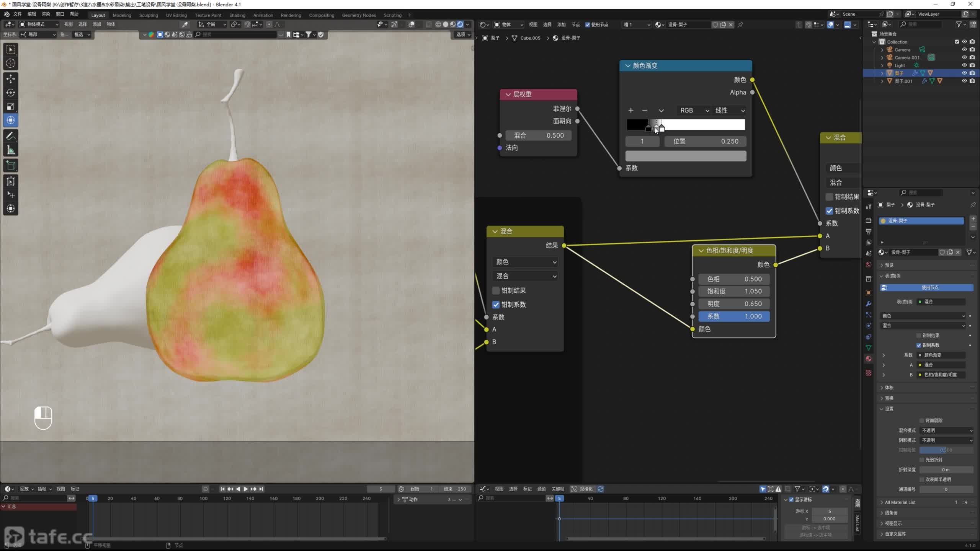This screenshot has height=551, width=980.
Task: Select the Move tool in viewport toolbar
Action: pos(11,79)
